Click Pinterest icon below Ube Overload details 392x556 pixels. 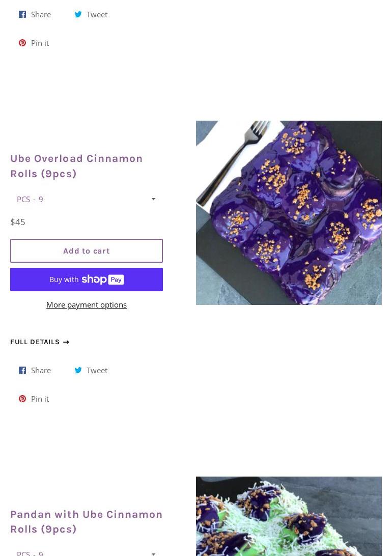[22, 399]
